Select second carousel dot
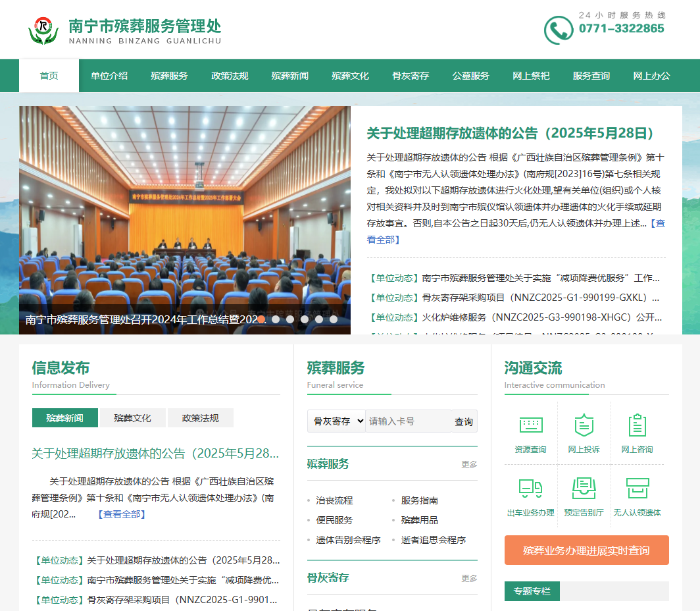 click(x=276, y=319)
